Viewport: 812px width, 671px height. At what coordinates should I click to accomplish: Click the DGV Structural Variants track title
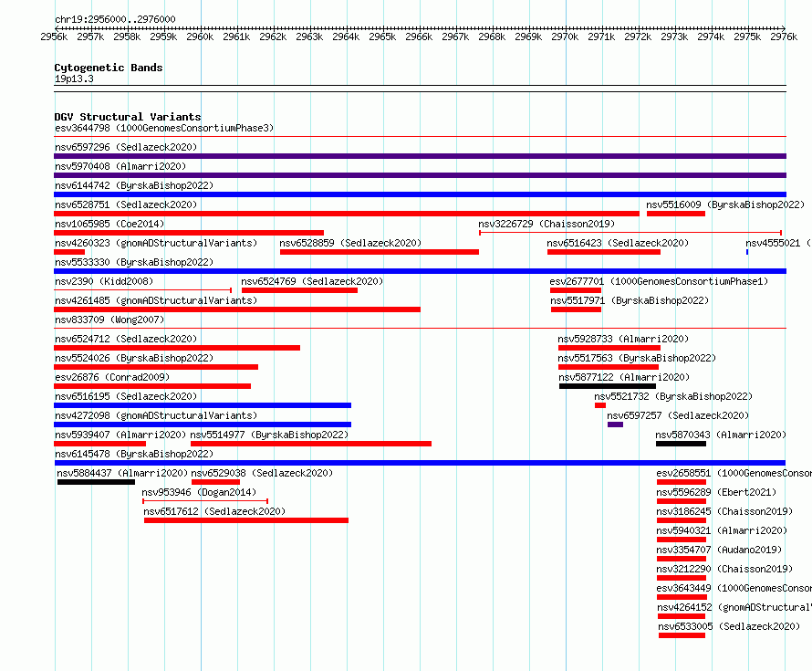point(128,117)
